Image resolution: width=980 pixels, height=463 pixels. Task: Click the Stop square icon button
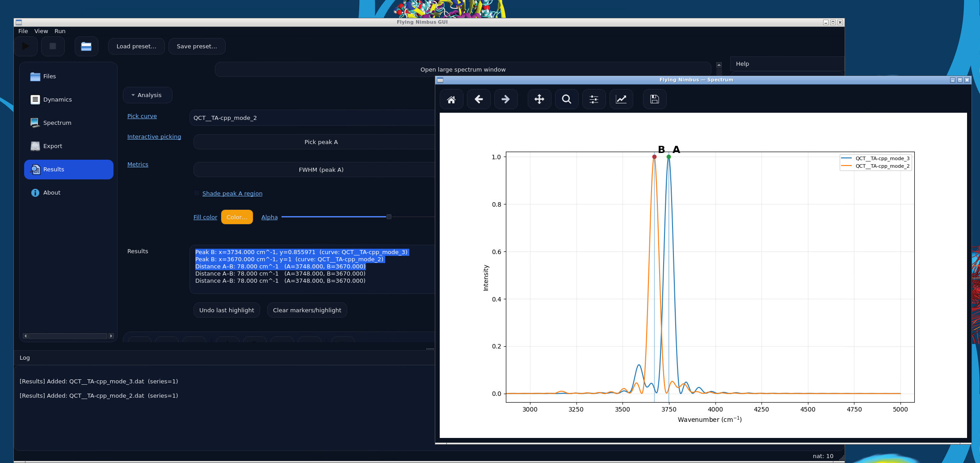tap(53, 46)
